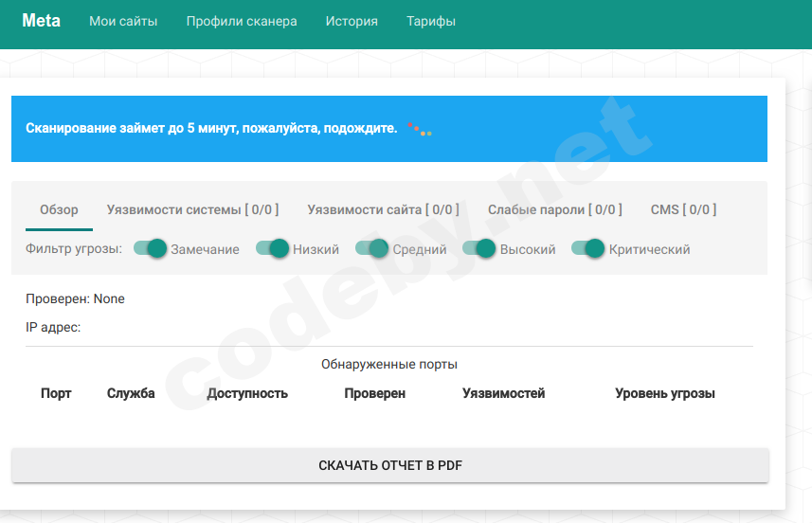812x523 pixels.
Task: Click the Meta logo link
Action: point(41,21)
